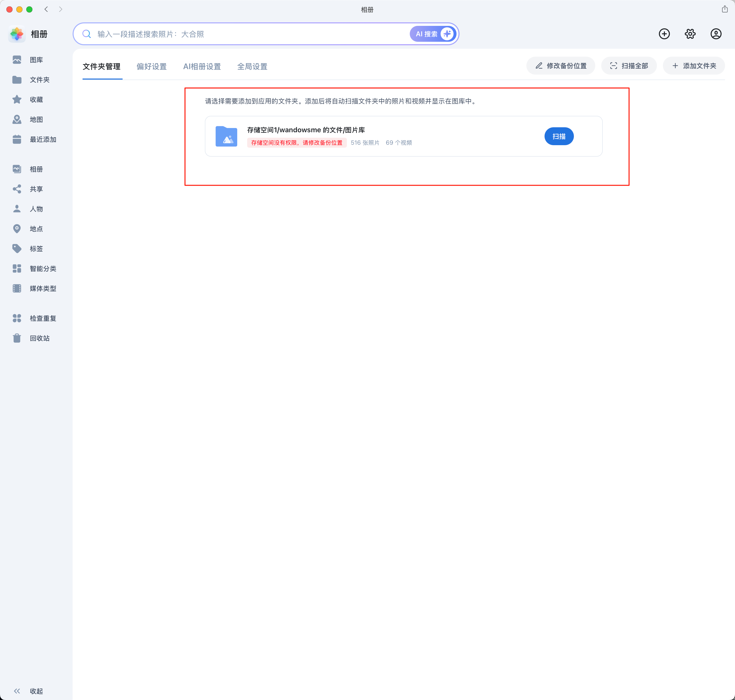
Task: Open 检查重复 duplicate check icon
Action: (x=17, y=318)
